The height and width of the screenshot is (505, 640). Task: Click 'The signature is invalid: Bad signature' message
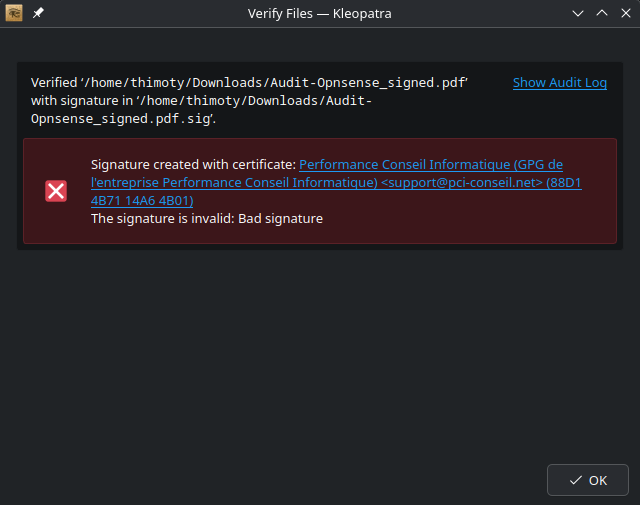click(206, 219)
